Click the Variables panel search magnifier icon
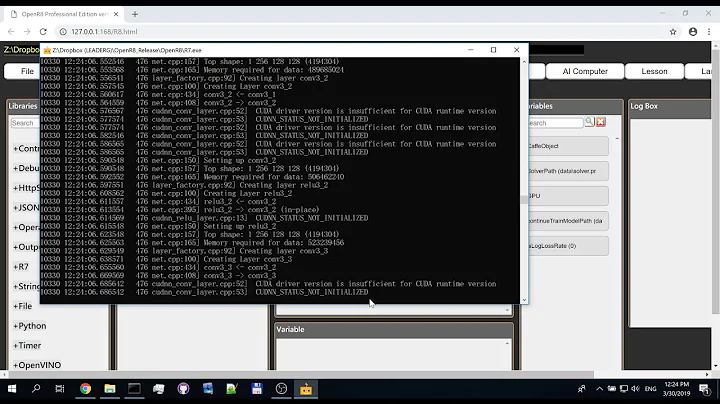 589,122
